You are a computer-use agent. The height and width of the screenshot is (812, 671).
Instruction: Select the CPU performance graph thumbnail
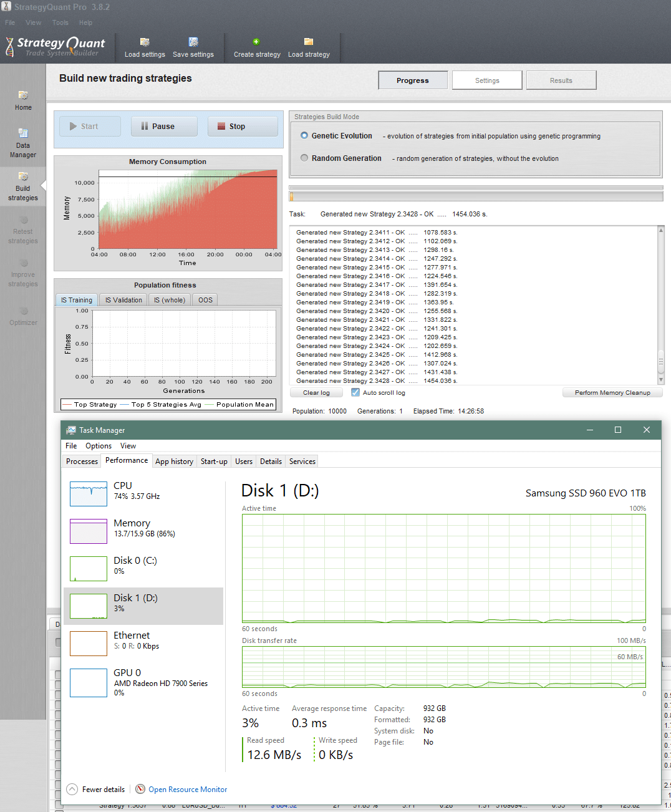click(x=89, y=494)
